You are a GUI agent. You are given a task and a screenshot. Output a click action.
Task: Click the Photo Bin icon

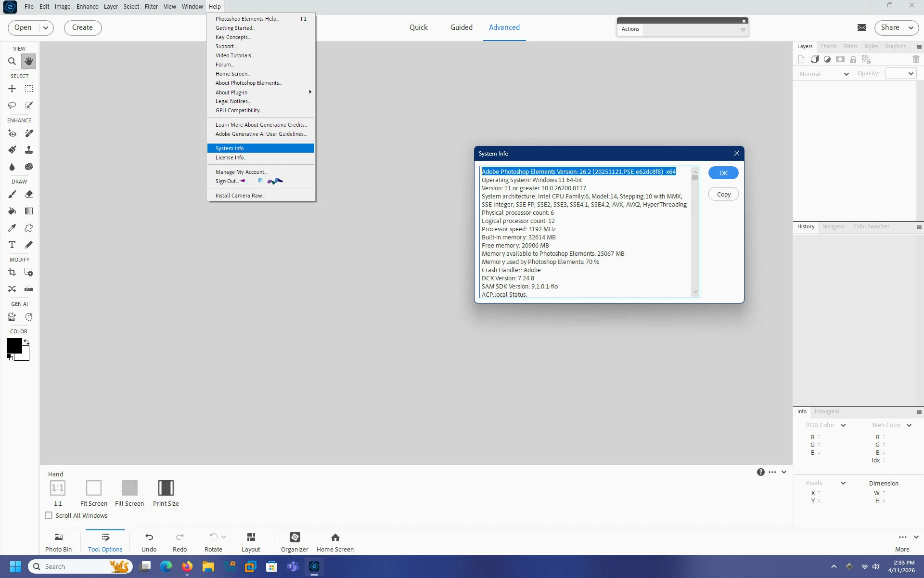[x=58, y=541]
